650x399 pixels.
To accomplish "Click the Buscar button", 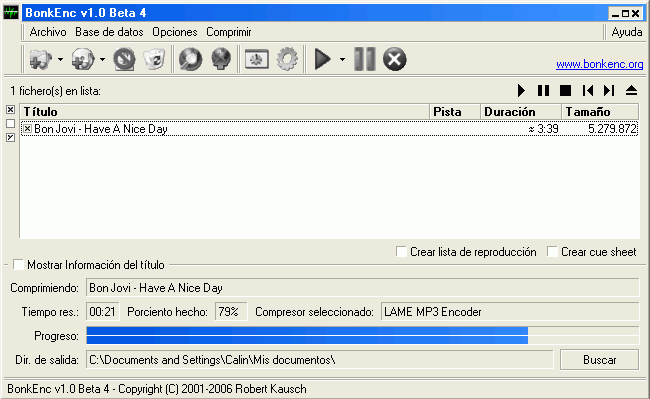I will [599, 360].
